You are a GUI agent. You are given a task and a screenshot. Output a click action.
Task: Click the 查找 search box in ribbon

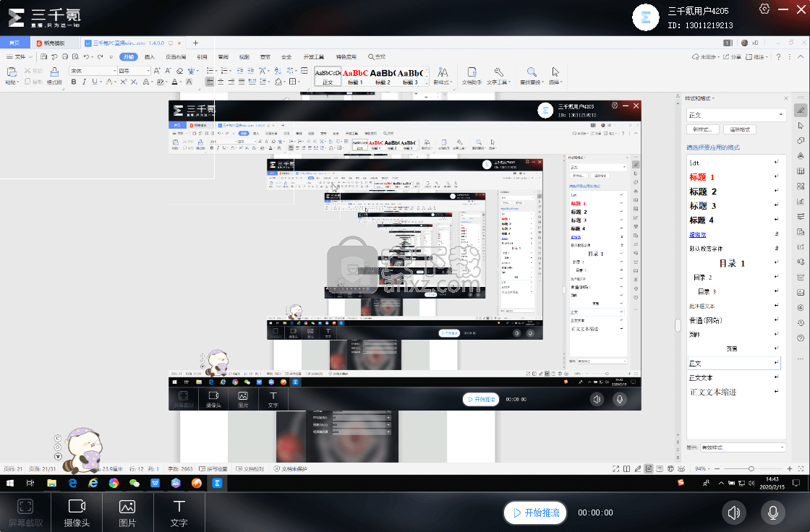377,57
